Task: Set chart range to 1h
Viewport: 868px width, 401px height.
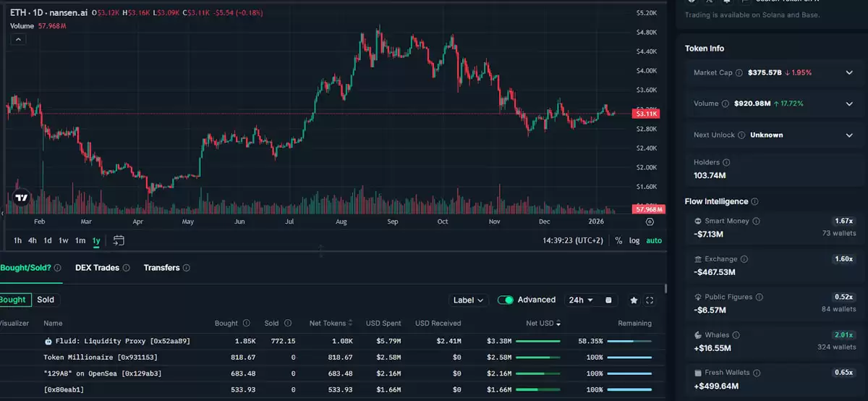Action: point(18,240)
